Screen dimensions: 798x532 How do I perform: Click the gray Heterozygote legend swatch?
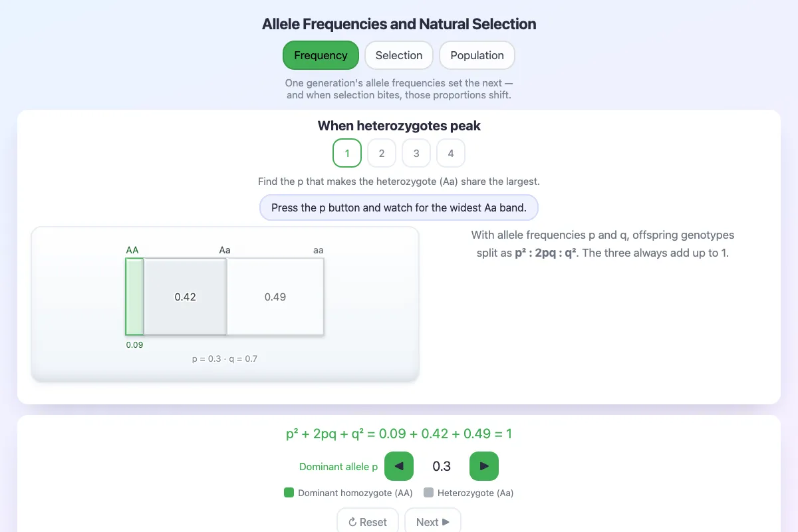(428, 493)
